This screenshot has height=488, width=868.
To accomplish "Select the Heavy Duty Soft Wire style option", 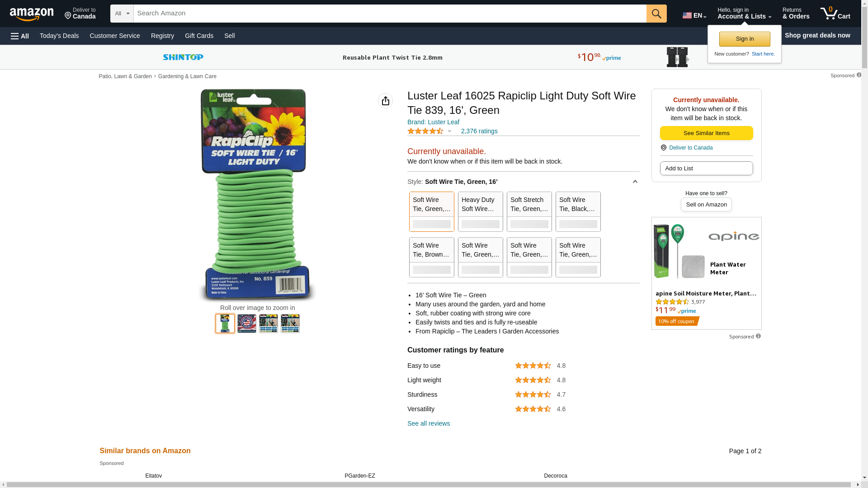I will 481,211.
